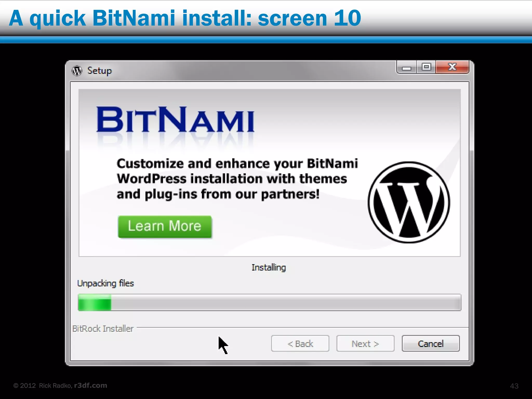Screen dimensions: 532x399
Task: Click the r3df.com footer text
Action: click(x=90, y=385)
